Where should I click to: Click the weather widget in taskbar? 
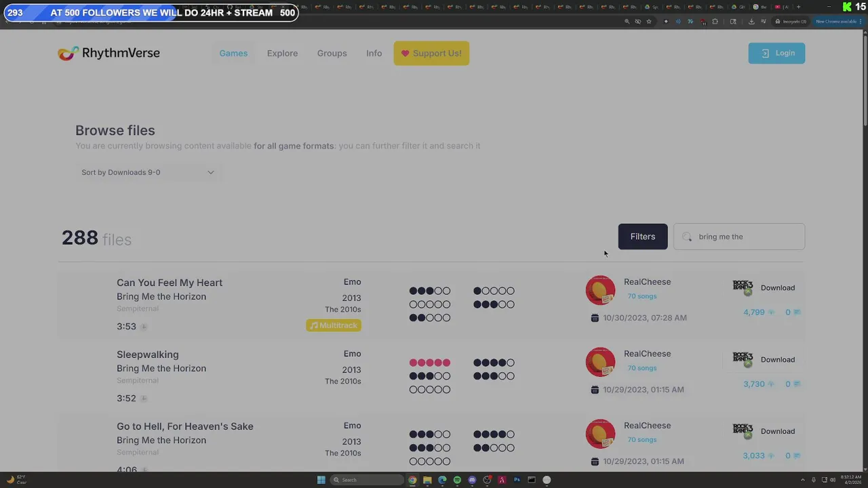click(x=16, y=480)
